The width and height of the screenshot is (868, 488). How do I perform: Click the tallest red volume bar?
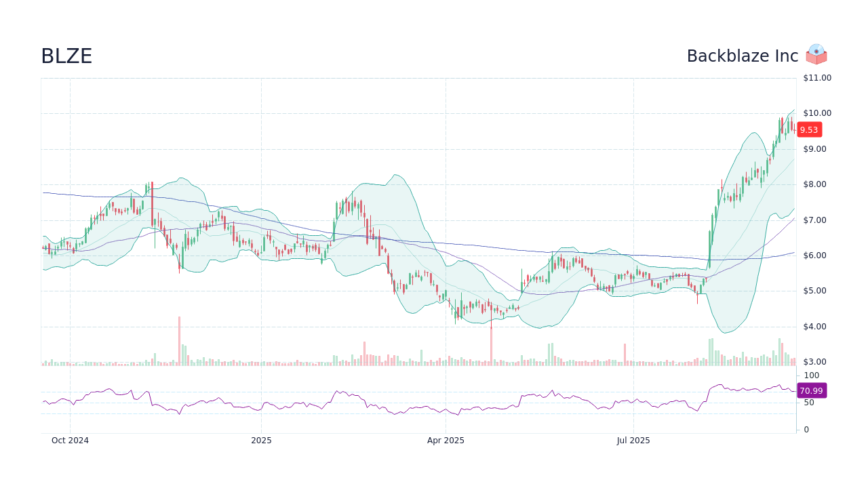coord(180,339)
